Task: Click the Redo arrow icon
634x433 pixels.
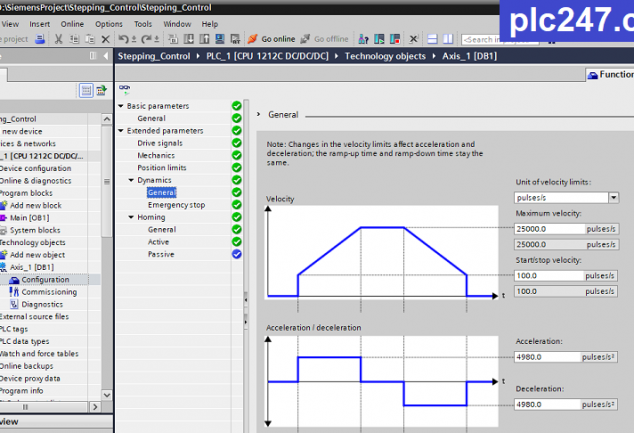Action: point(146,39)
